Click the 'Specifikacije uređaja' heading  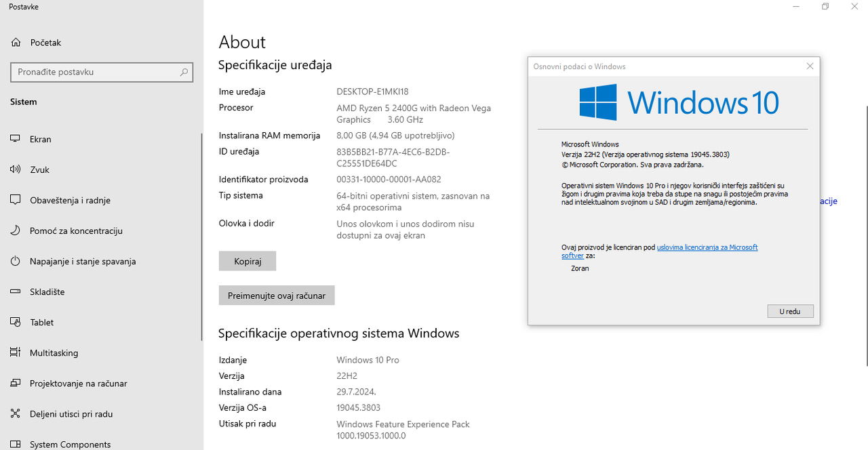(x=275, y=66)
